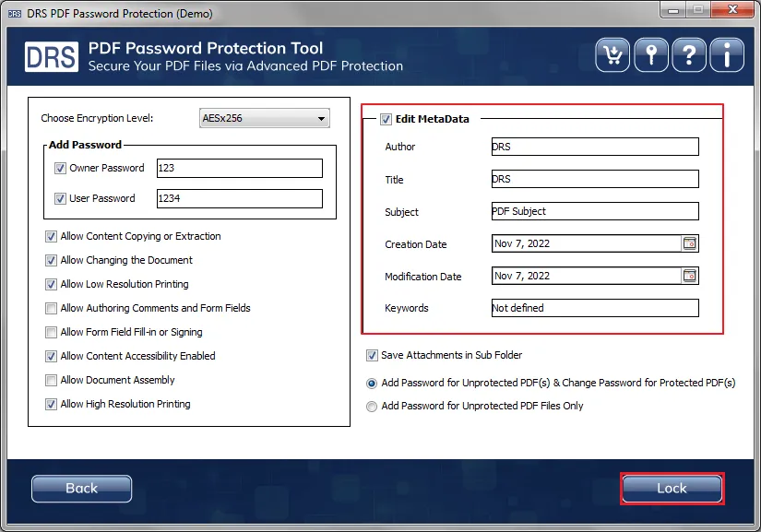Select Add Password for Unprotected PDF Files Only
This screenshot has width=761, height=532.
coord(372,407)
